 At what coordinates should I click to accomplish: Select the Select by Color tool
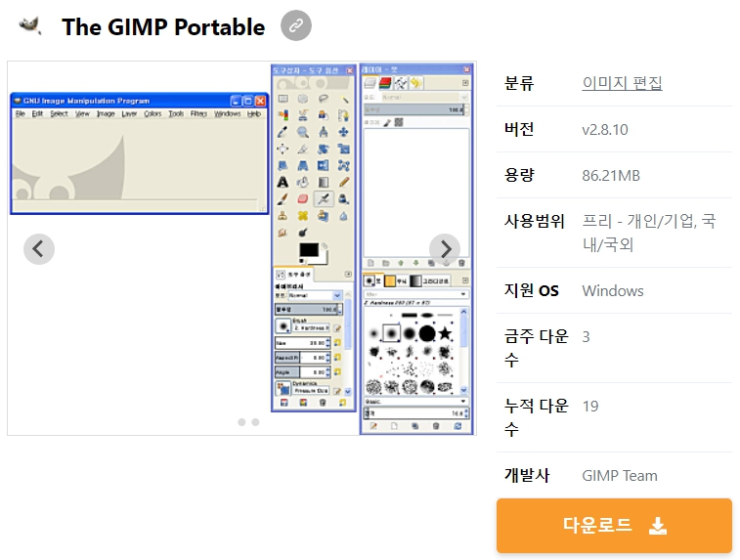(283, 115)
